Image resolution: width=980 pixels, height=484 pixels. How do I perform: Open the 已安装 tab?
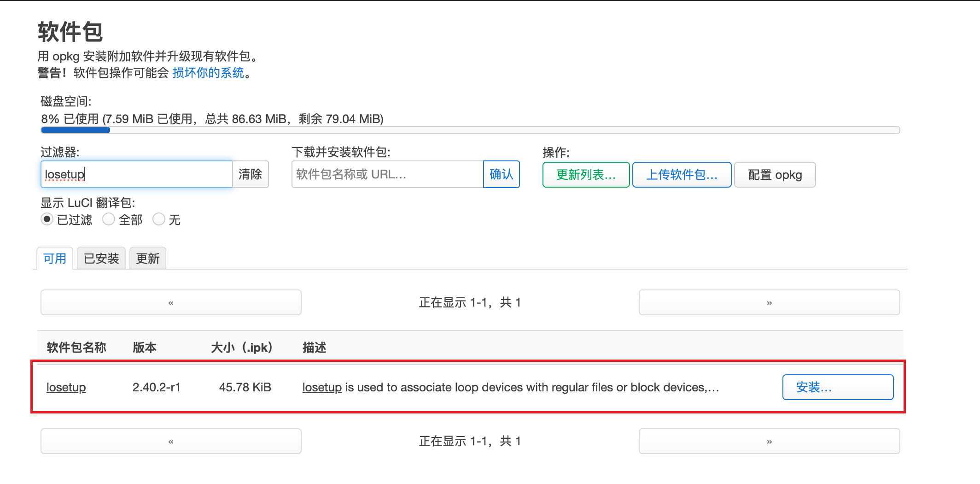tap(101, 259)
